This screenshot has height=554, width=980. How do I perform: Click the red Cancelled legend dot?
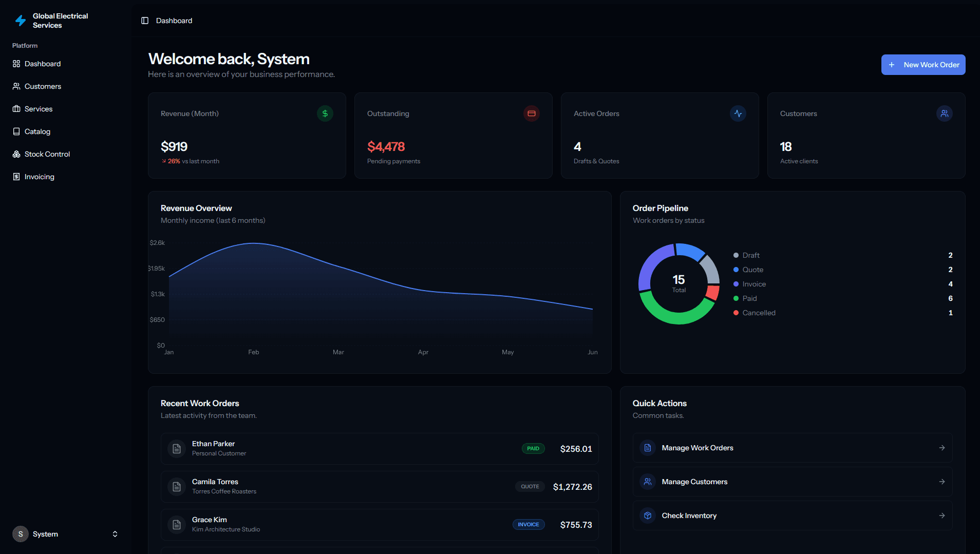click(x=736, y=313)
